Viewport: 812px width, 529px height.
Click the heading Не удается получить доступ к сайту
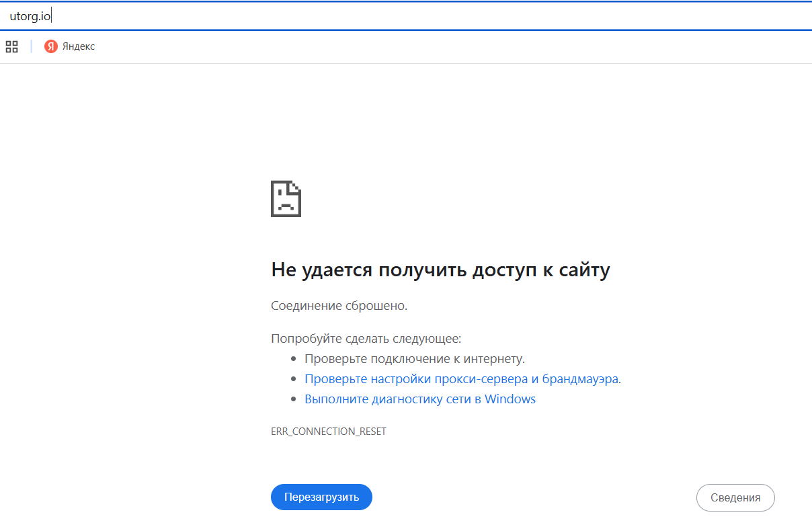coord(441,269)
